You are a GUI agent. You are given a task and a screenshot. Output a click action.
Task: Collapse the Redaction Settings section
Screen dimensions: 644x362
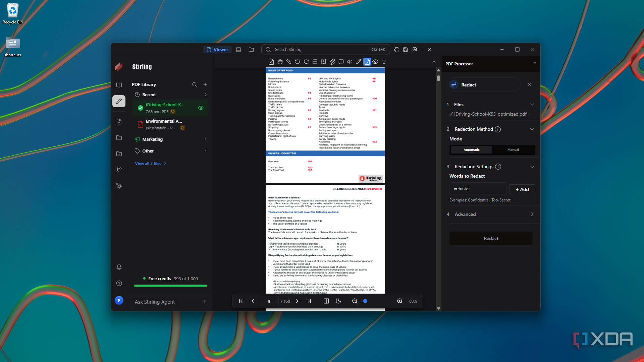pyautogui.click(x=532, y=167)
